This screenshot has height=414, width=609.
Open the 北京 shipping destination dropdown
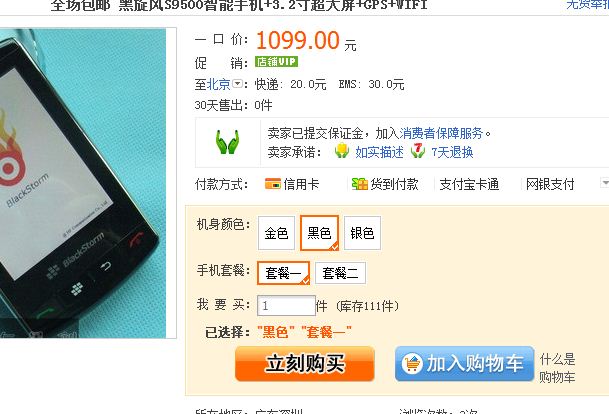[237, 83]
